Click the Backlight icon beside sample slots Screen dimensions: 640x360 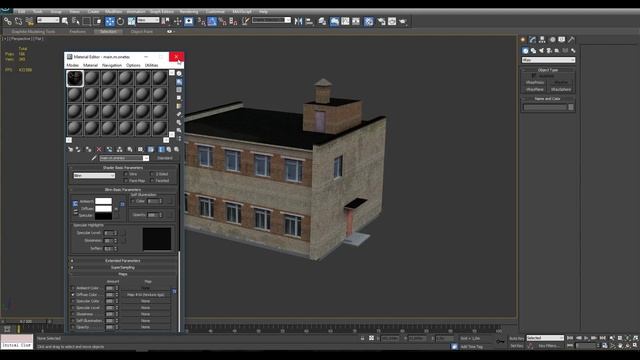pos(179,82)
